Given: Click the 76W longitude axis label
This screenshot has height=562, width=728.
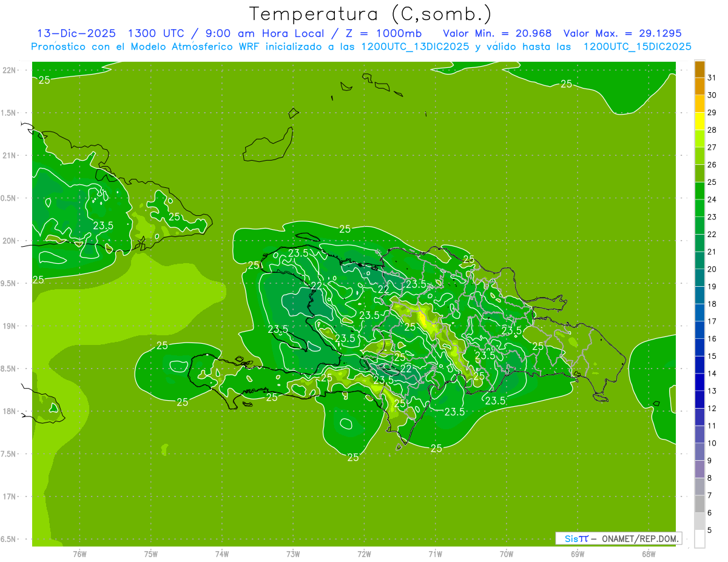Looking at the screenshot, I should pos(79,554).
